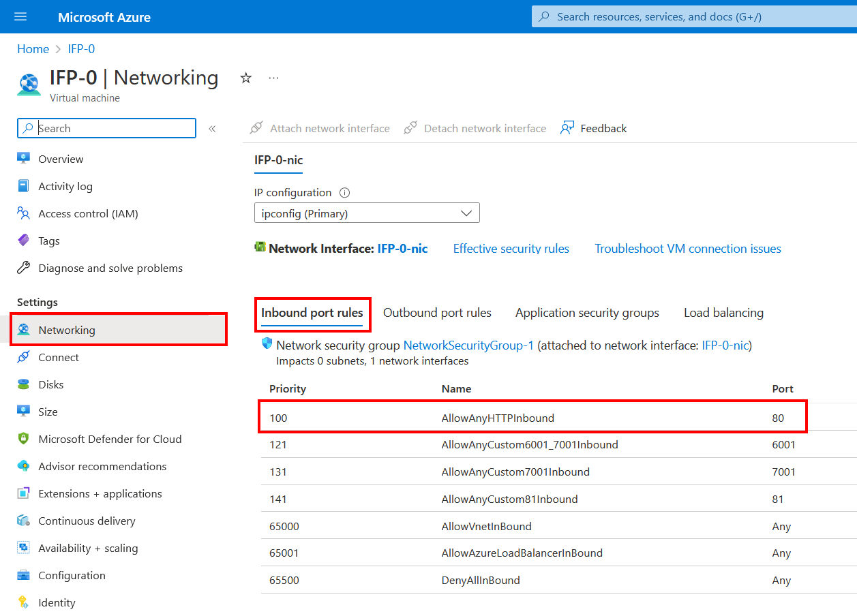
Task: Click IFP-0 breadcrumb link
Action: click(81, 49)
